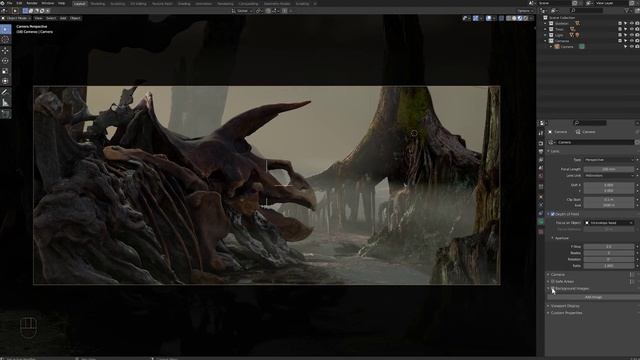640x360 pixels.
Task: Open the Output properties tab
Action: pos(541,151)
